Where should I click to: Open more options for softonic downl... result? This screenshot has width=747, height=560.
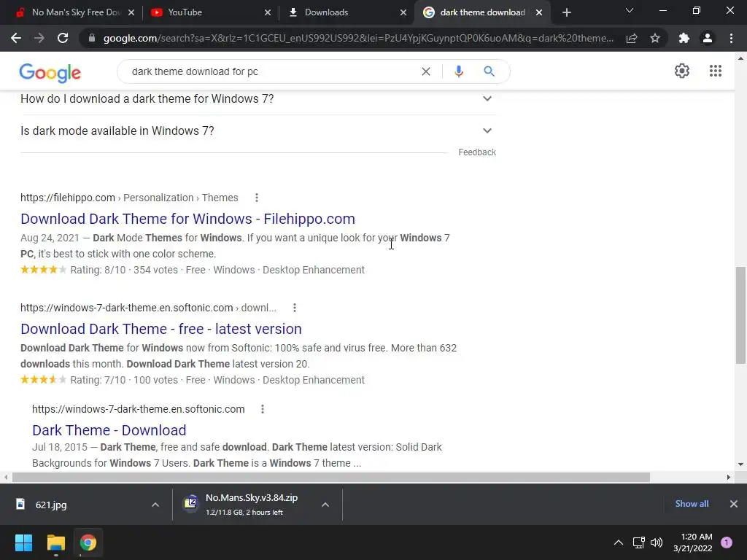[295, 308]
